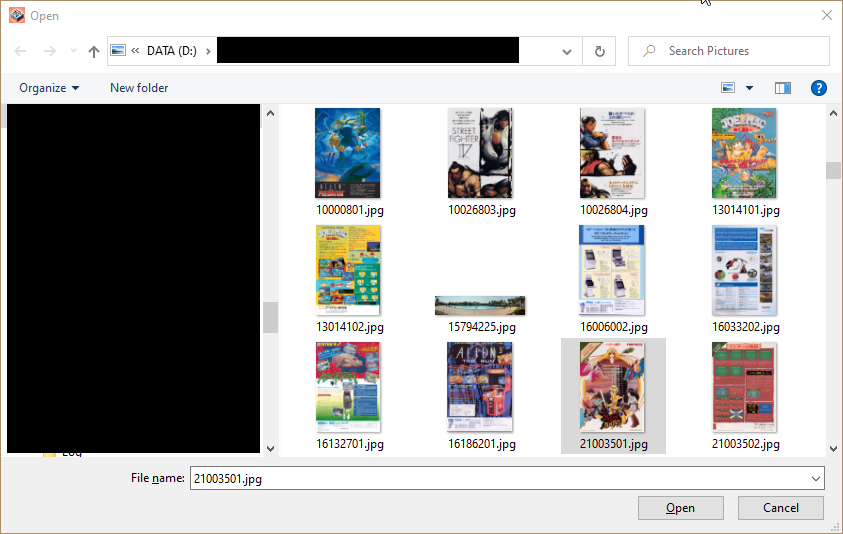The width and height of the screenshot is (843, 534).
Task: Click the file name label 16033202.jpg
Action: [746, 327]
